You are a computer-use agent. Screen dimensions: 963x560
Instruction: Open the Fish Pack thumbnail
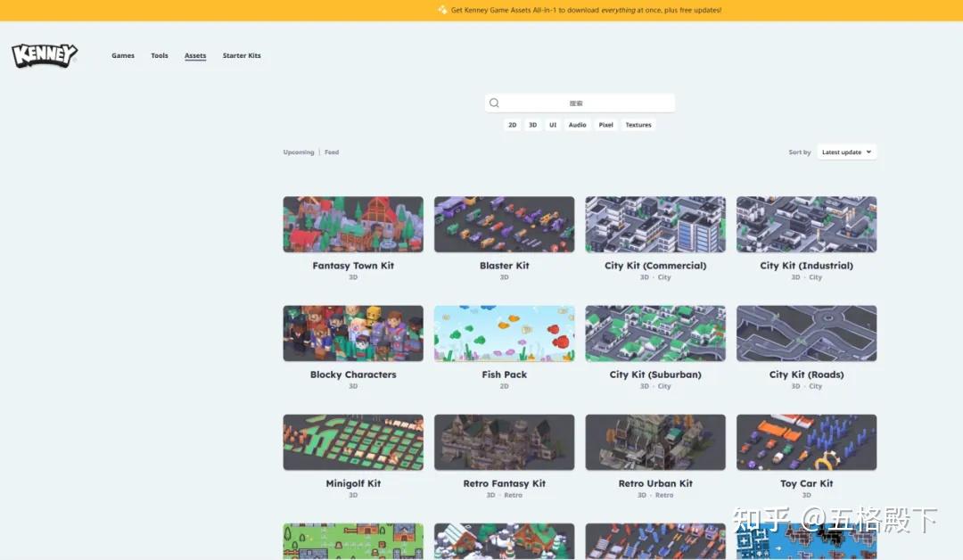coord(504,334)
